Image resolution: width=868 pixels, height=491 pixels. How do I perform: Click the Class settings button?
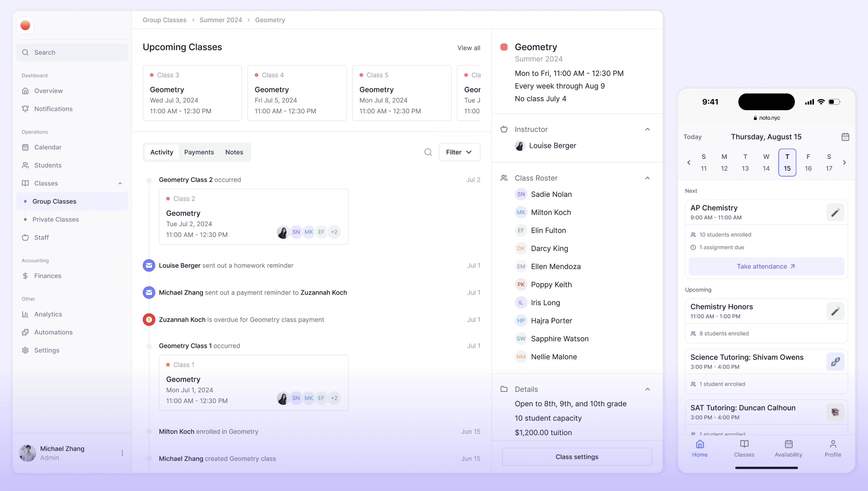577,457
